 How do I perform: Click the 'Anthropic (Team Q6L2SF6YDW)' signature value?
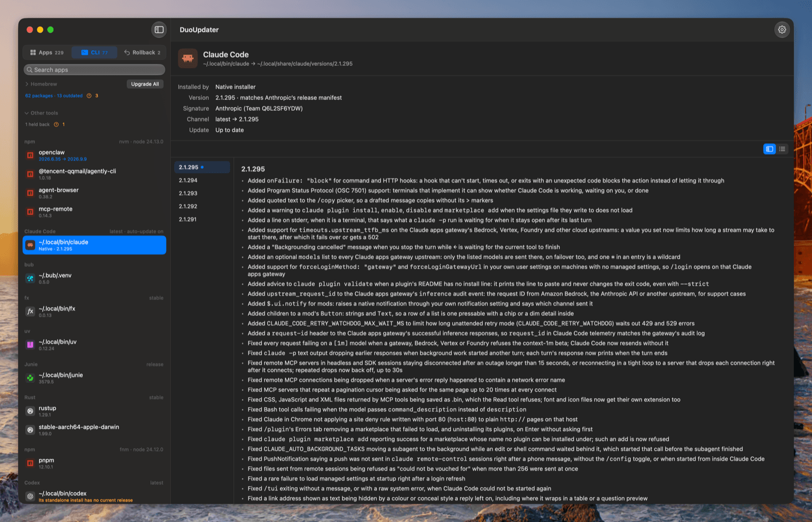point(259,108)
